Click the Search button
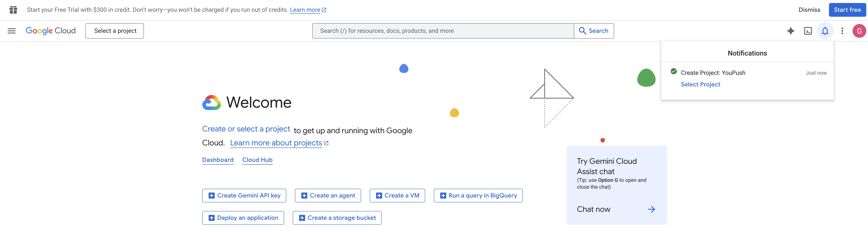Screen dimensions: 868x232 (x=594, y=31)
